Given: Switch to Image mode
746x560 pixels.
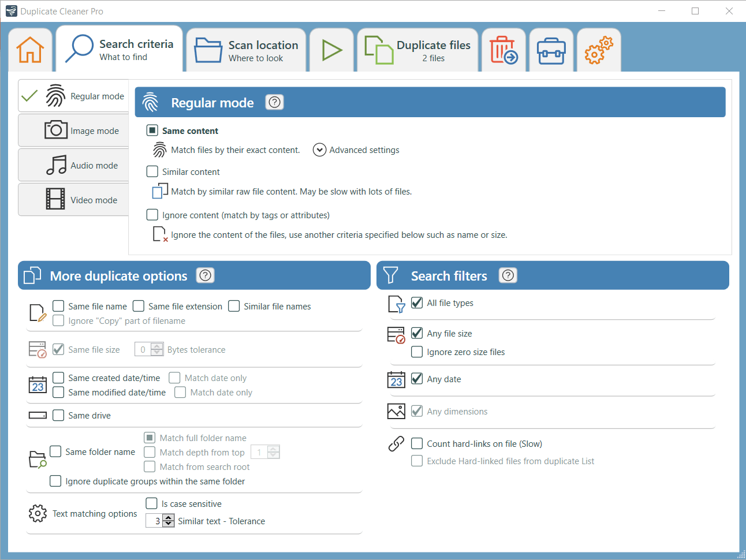Looking at the screenshot, I should [x=73, y=130].
